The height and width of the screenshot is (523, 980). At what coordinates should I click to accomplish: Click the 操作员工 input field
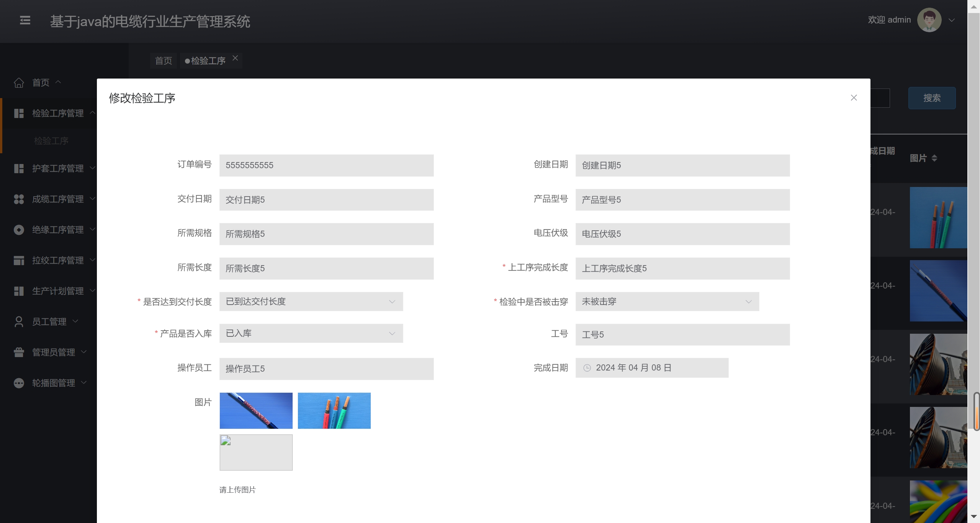326,369
